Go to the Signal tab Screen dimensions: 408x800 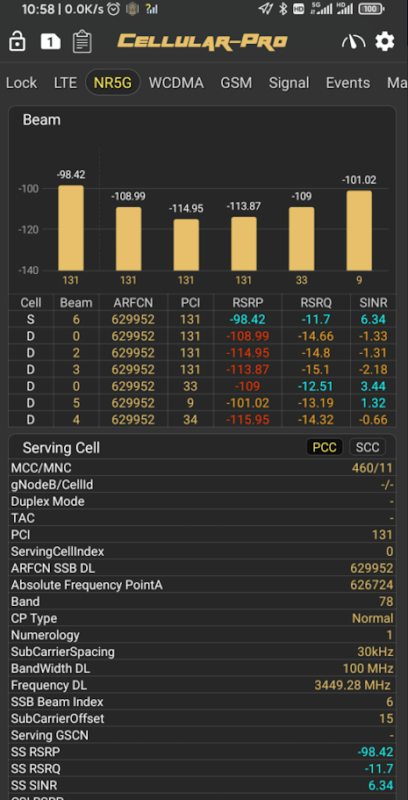coord(289,83)
